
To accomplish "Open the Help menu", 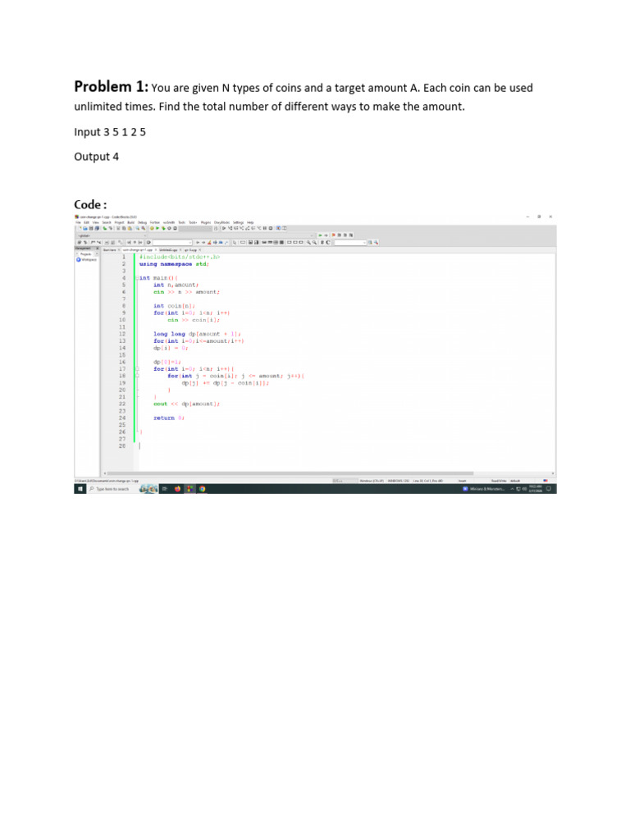I will point(250,222).
